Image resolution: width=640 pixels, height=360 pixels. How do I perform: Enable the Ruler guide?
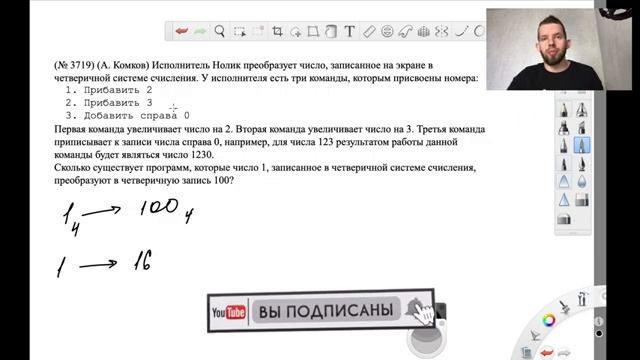point(369,31)
